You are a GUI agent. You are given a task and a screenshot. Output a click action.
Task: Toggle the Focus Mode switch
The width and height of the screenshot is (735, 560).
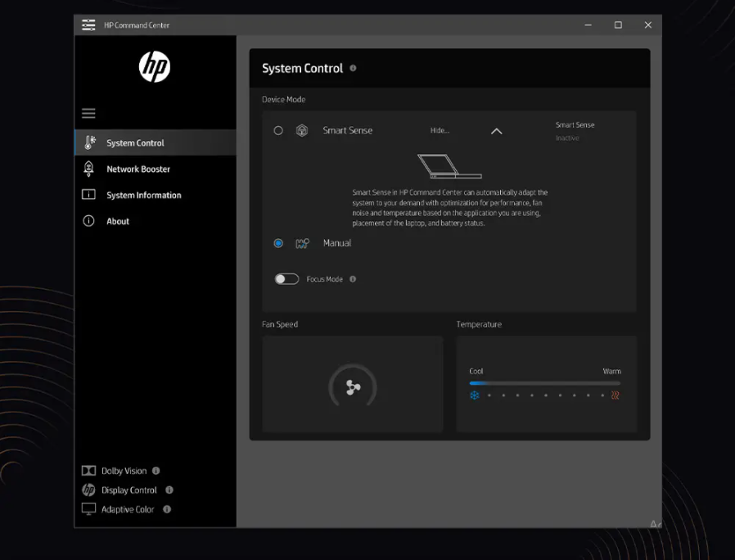[286, 279]
